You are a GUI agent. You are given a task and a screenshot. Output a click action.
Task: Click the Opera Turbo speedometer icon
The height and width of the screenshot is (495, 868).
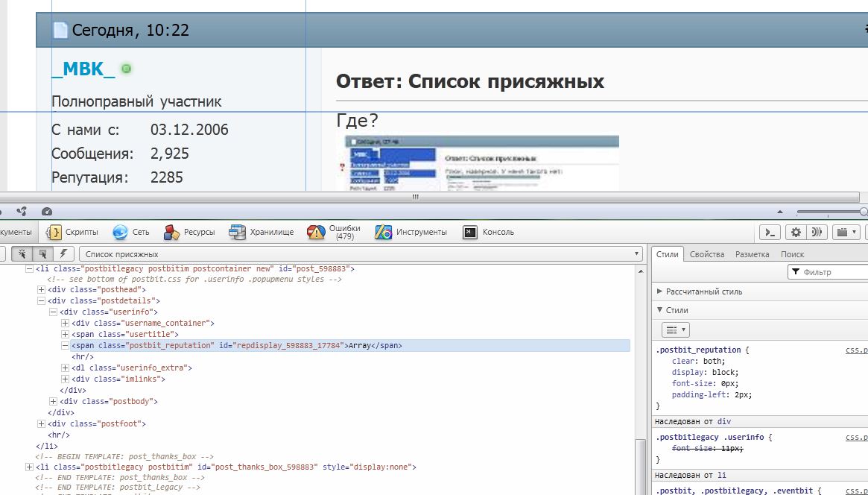click(x=47, y=212)
